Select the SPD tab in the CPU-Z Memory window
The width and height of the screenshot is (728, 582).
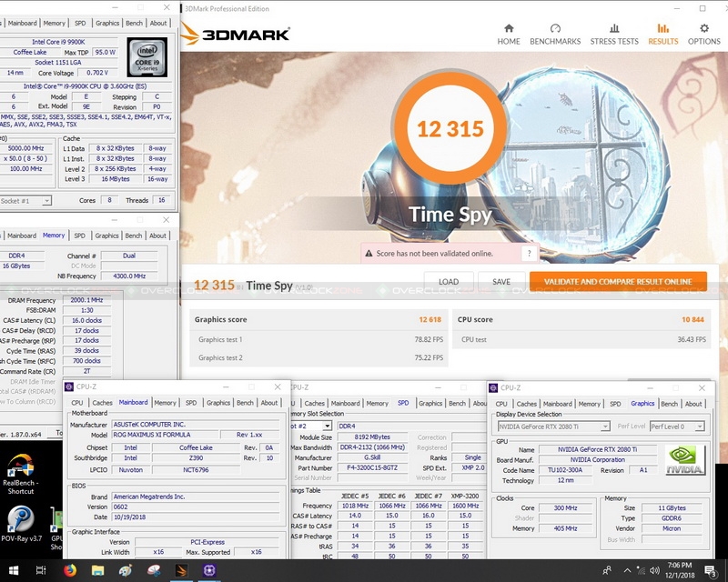tap(80, 236)
